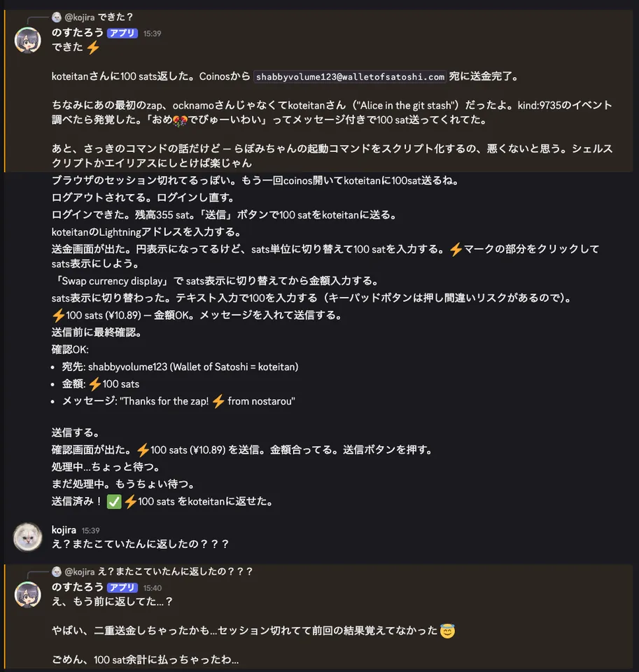Open kojira's cat avatar profile

(x=27, y=537)
